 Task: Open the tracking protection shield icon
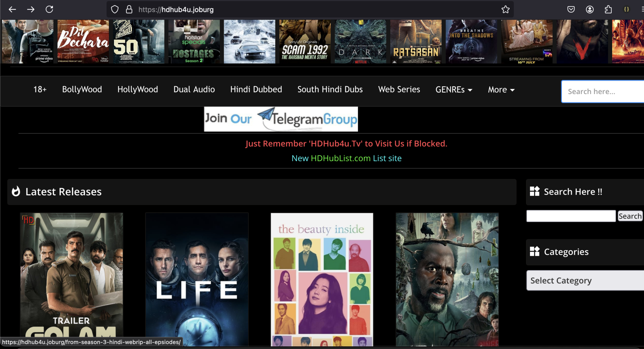click(115, 9)
